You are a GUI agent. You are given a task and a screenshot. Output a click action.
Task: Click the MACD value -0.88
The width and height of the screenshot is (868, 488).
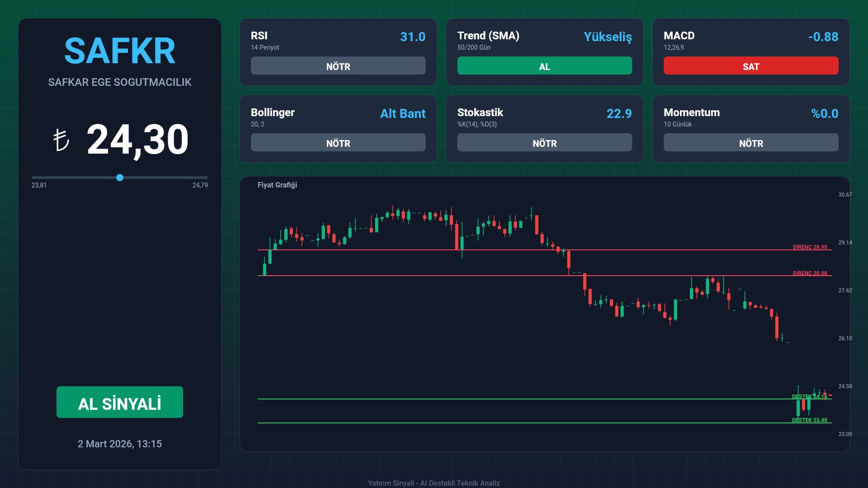[823, 37]
